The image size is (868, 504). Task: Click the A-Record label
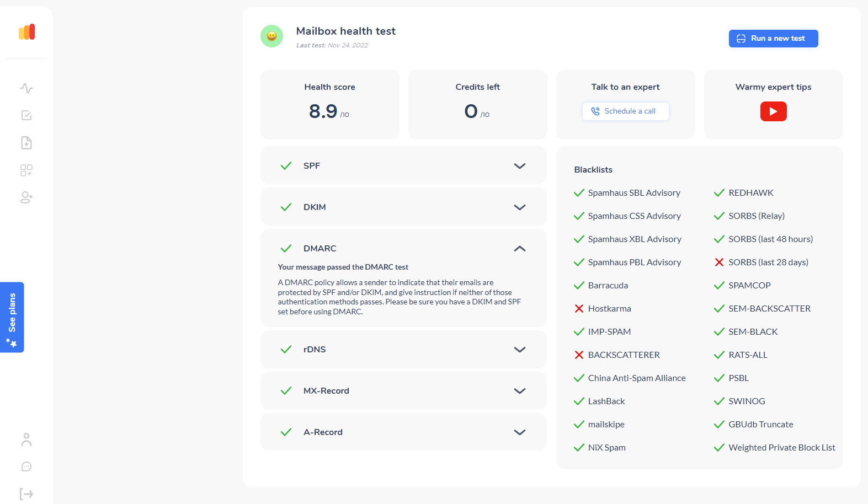click(323, 432)
